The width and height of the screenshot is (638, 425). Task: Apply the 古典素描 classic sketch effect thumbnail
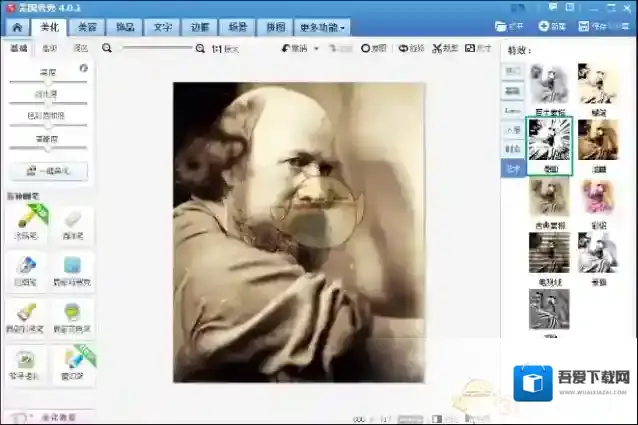pos(549,196)
